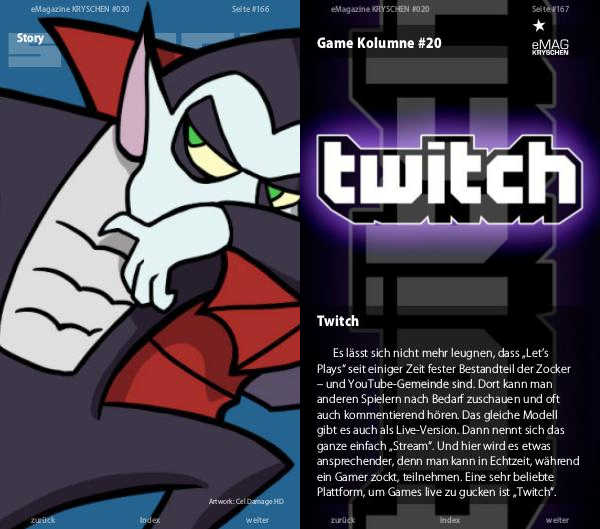Click the Artwork: Cel Damage HD credit
This screenshot has width=600, height=529.
click(246, 501)
